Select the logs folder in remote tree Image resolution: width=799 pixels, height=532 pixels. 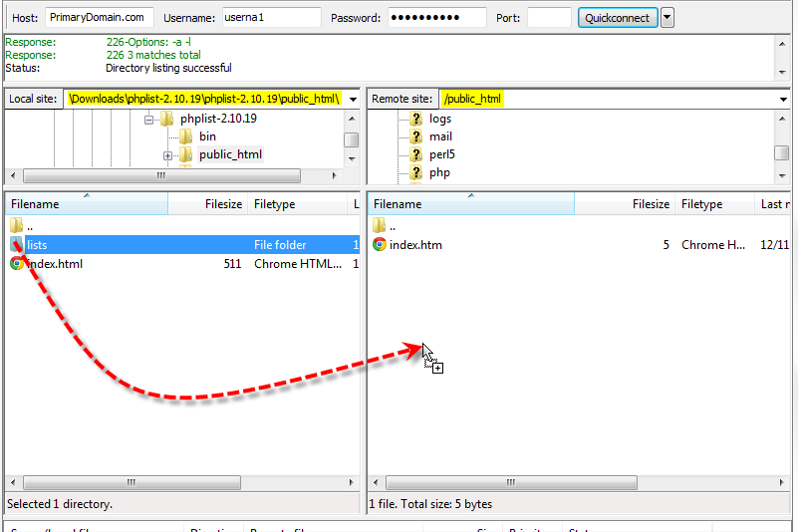click(x=439, y=119)
